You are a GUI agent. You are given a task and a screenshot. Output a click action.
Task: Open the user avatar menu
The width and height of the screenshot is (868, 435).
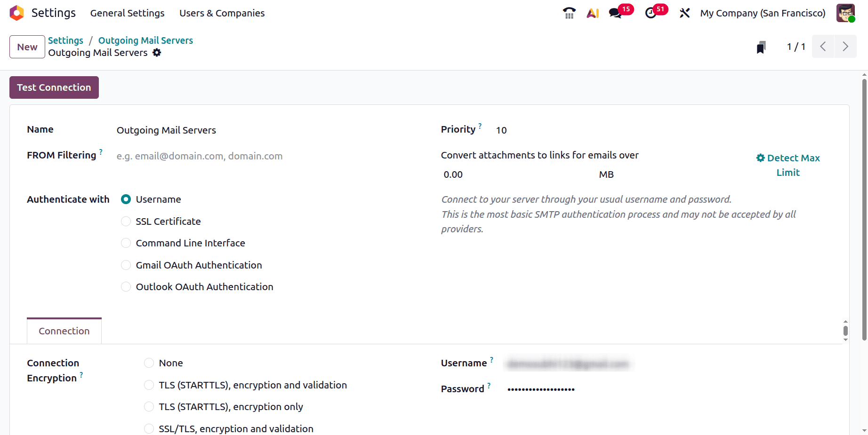coord(845,13)
